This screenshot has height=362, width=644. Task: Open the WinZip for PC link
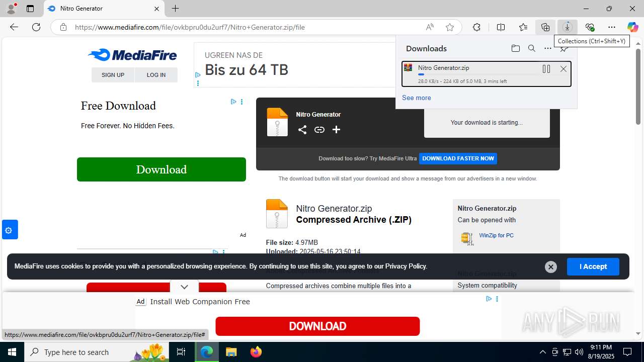point(496,235)
